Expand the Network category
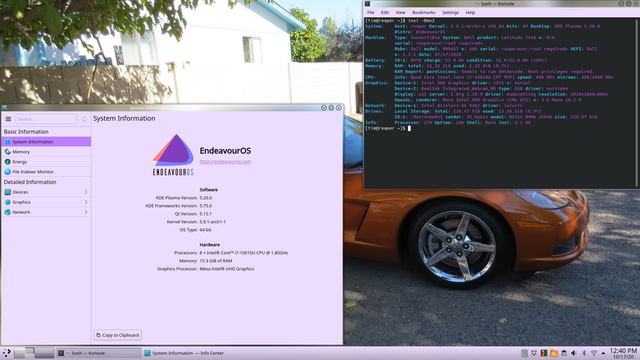 (x=46, y=212)
